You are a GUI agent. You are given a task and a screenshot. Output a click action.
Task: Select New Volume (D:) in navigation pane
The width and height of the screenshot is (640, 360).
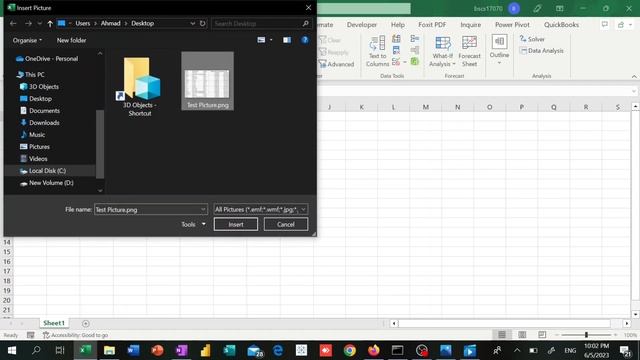point(51,183)
